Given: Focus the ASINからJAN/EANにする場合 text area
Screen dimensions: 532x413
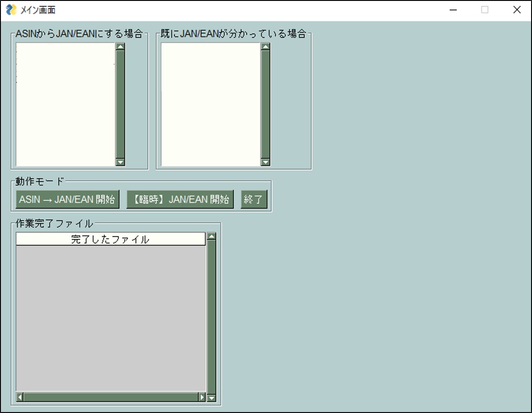Looking at the screenshot, I should (x=66, y=104).
